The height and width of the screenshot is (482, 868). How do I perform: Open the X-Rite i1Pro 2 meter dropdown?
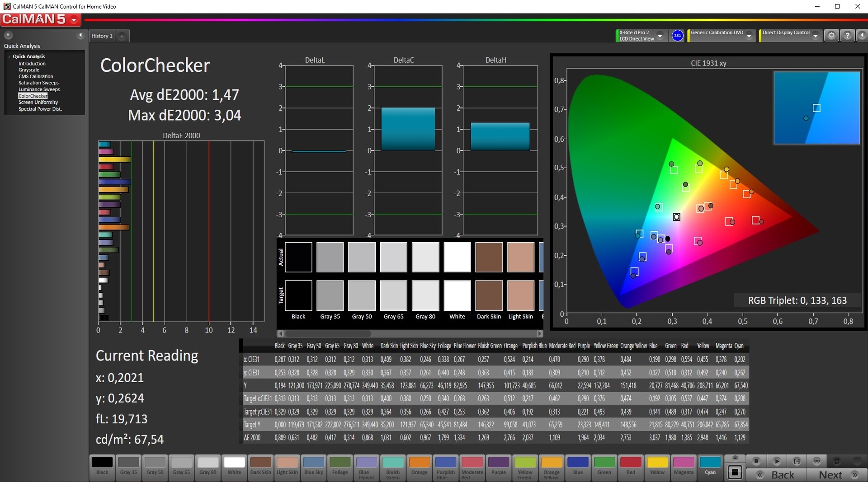660,36
